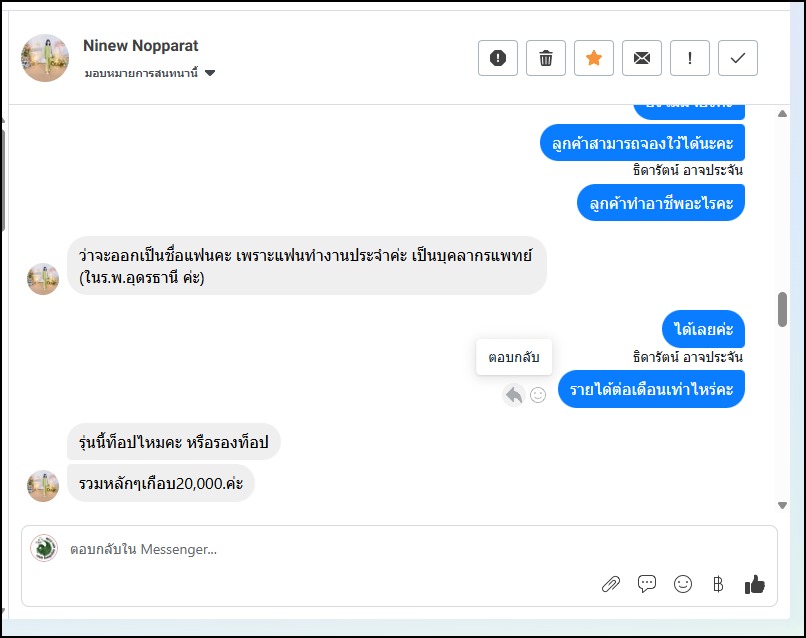Open the emoji picker in reply box

tap(683, 585)
